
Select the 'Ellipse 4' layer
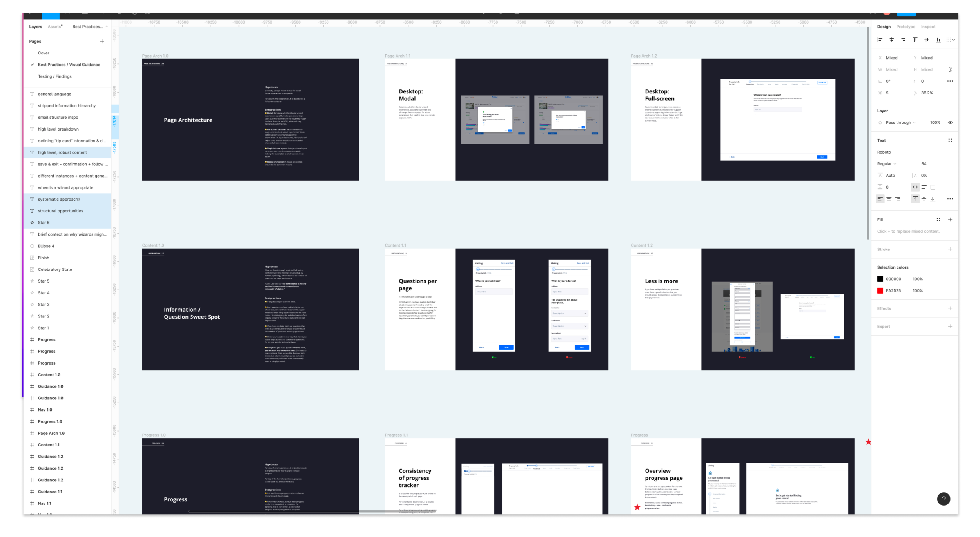[x=46, y=246]
